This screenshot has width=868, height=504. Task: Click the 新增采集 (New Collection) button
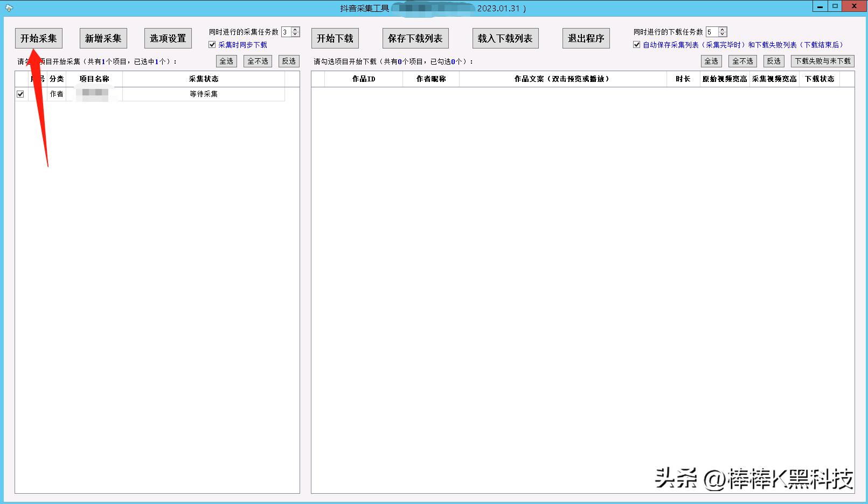click(x=103, y=38)
